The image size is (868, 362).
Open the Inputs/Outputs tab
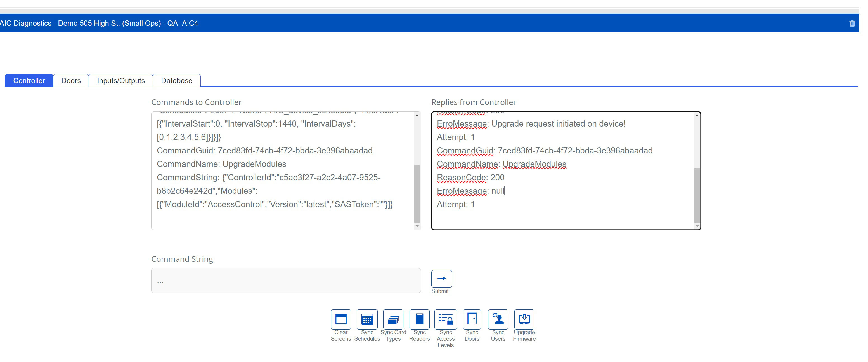click(121, 81)
